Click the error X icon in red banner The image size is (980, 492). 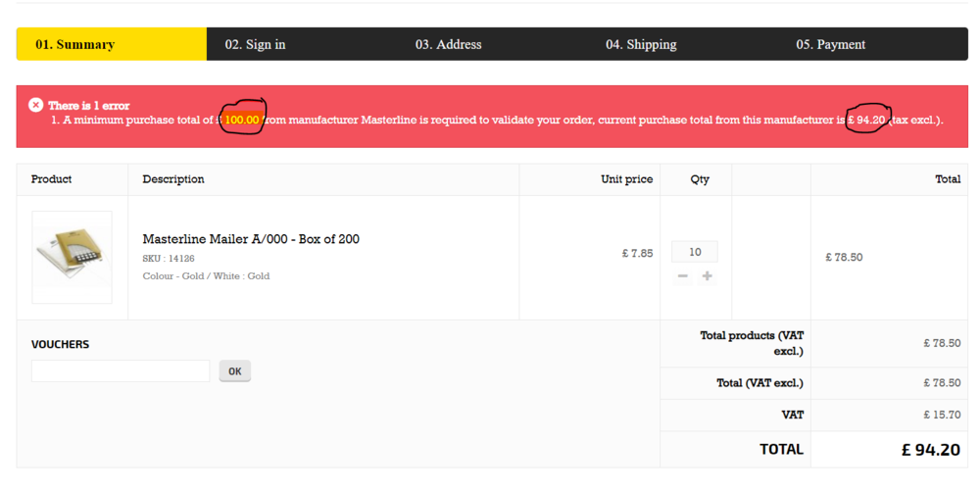pos(36,105)
